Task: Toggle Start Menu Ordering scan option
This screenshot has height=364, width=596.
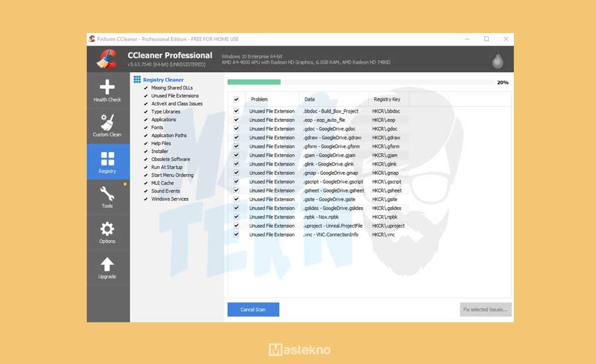Action: (146, 175)
